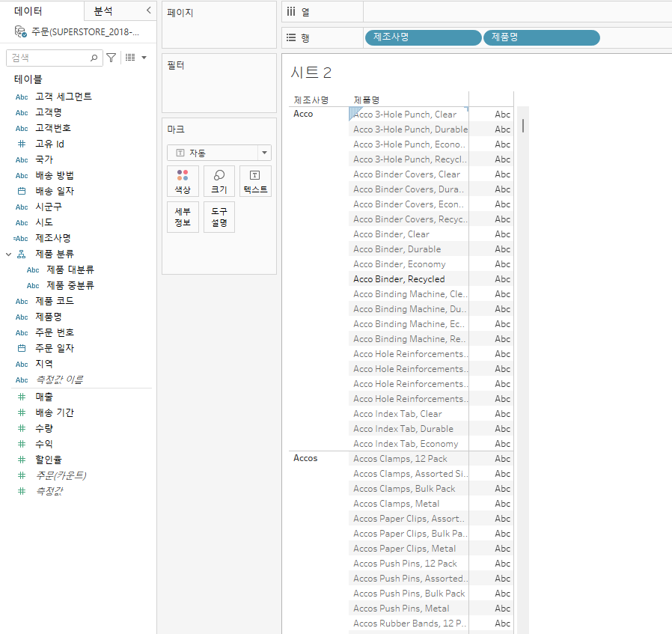Click the 제품명 column header in the view

click(367, 100)
